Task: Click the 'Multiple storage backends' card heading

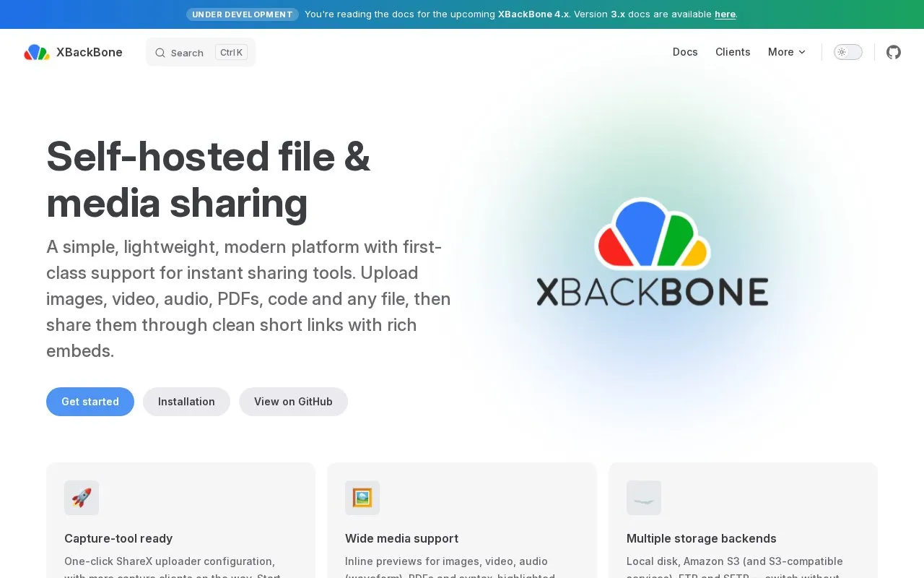Action: [702, 538]
